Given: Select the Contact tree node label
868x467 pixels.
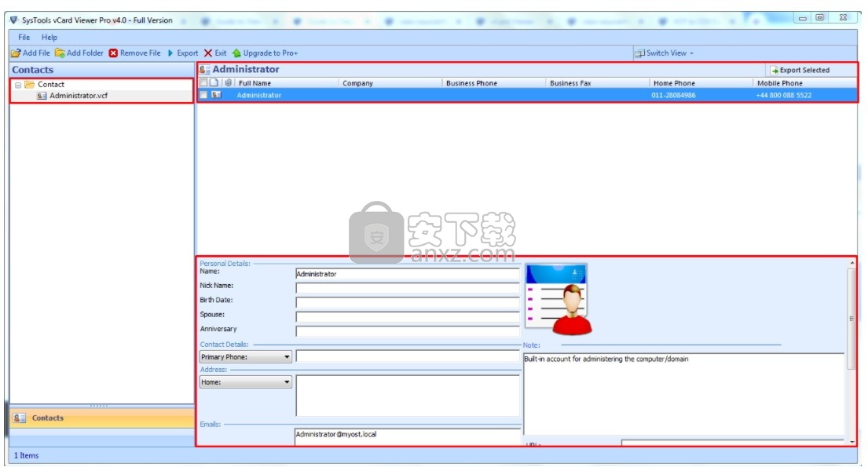Looking at the screenshot, I should coord(51,85).
